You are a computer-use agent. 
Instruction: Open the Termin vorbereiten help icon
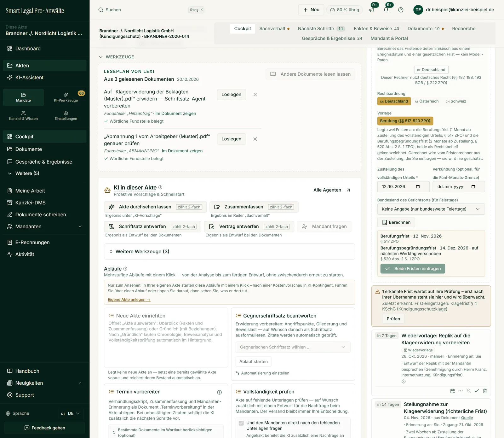[220, 392]
